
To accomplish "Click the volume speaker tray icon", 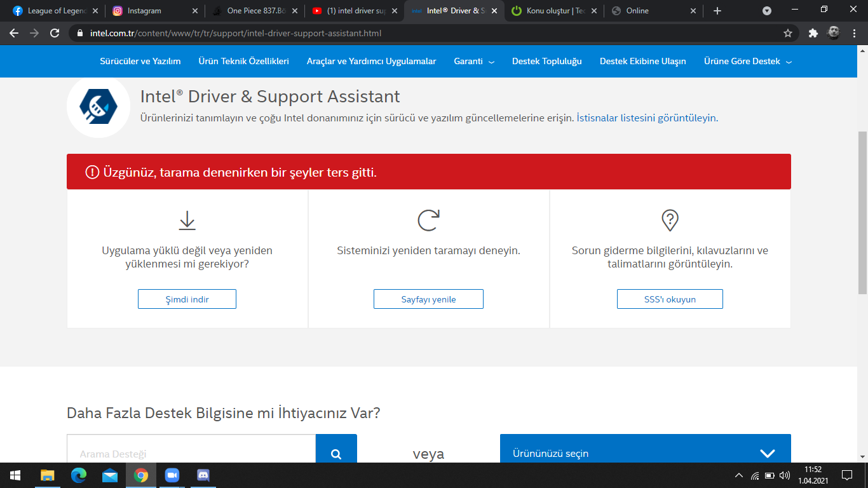I will pos(785,475).
